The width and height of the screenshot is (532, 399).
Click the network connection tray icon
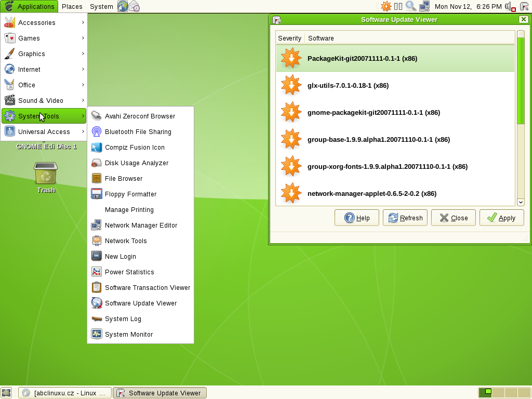click(x=424, y=6)
